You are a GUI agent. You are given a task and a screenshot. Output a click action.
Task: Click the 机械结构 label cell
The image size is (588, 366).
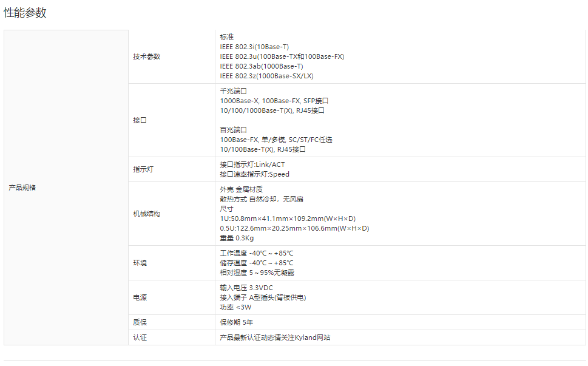point(147,214)
